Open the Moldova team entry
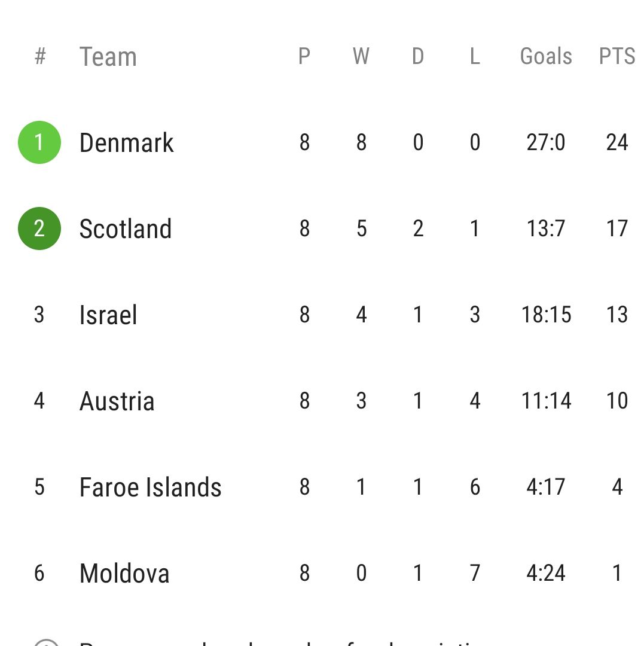Viewport: 644px width, 646px height. (x=322, y=572)
